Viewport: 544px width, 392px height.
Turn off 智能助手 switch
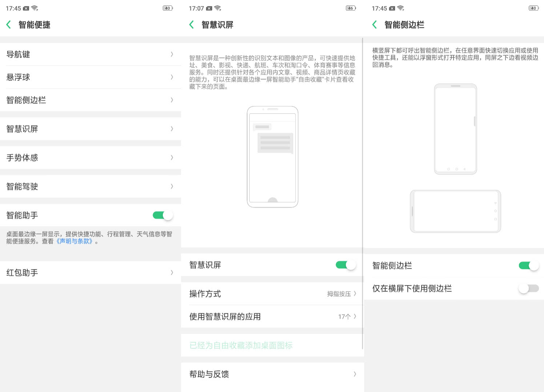pos(162,215)
